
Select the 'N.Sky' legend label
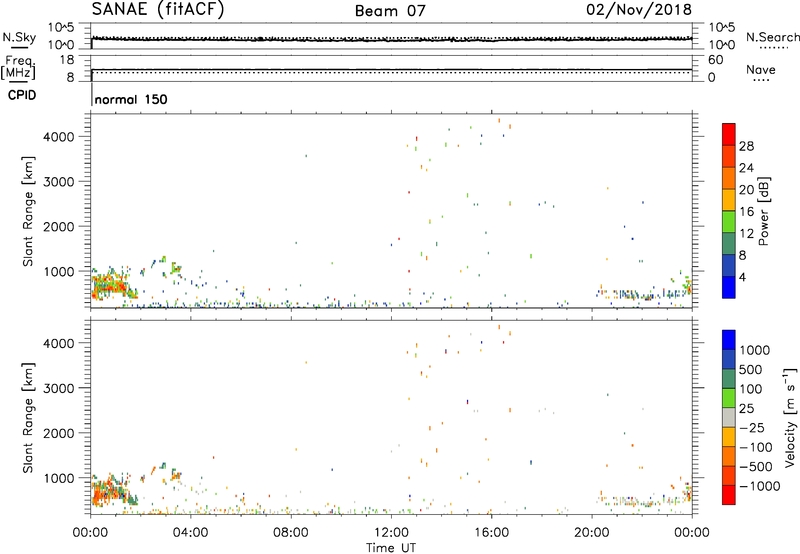[x=19, y=37]
